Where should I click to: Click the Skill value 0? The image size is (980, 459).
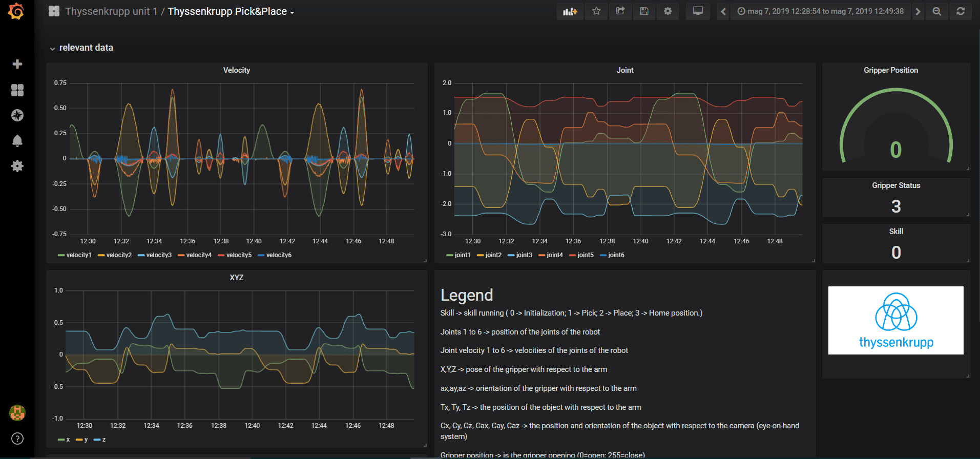[x=896, y=253]
